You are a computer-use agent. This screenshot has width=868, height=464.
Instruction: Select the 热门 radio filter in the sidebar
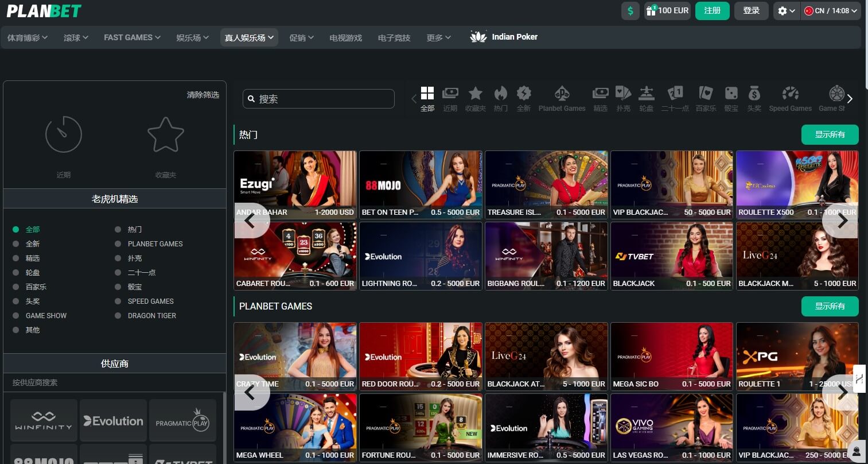(x=118, y=229)
